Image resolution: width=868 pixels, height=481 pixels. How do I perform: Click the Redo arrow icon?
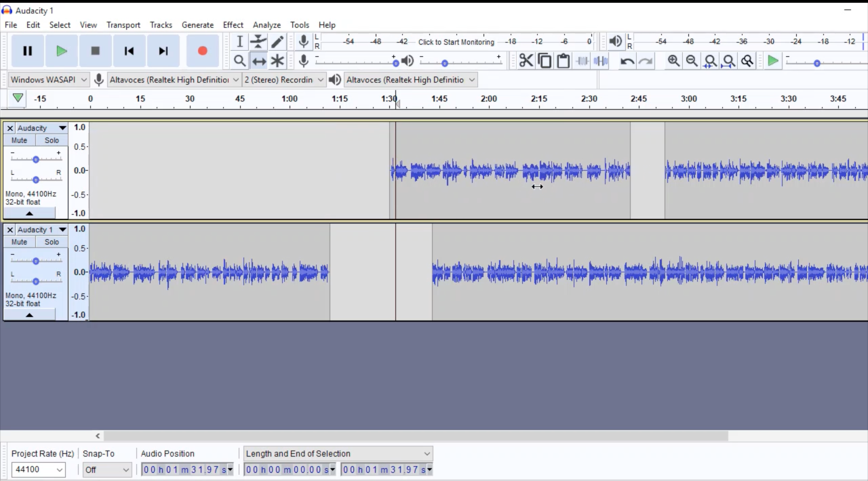[646, 61]
